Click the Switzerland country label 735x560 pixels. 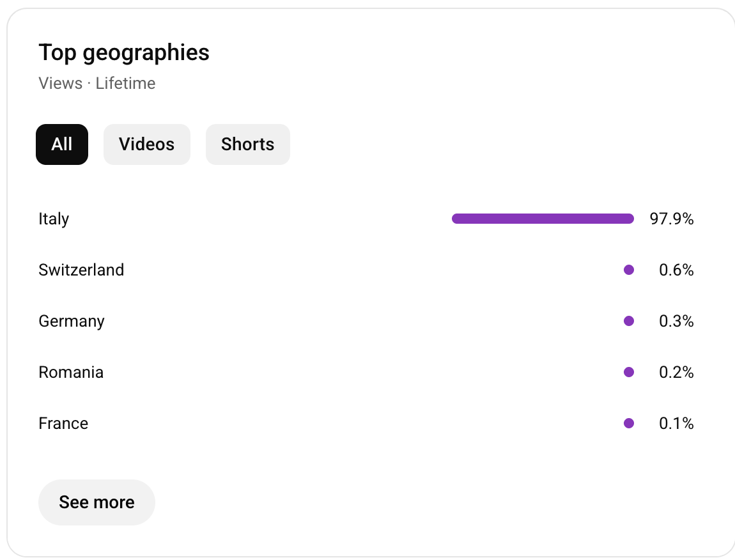click(81, 270)
